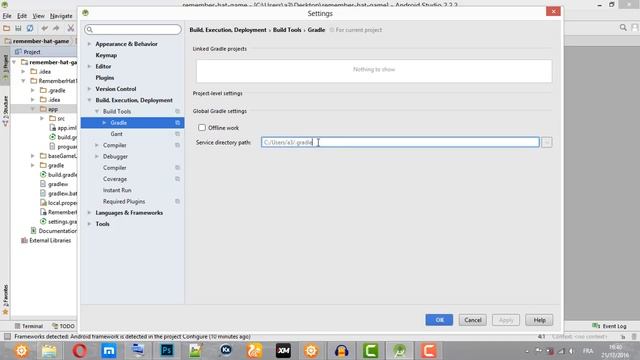Dismiss the dialog with the Cancel button
The image size is (640, 360).
click(473, 320)
